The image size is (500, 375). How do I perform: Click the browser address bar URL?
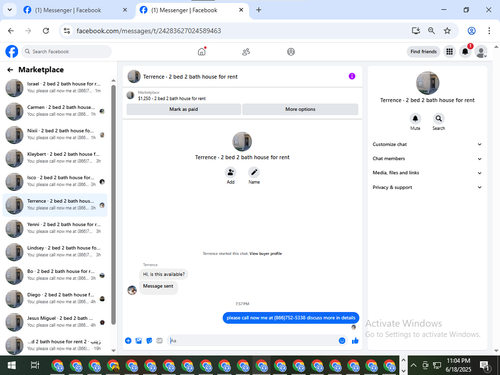(149, 31)
